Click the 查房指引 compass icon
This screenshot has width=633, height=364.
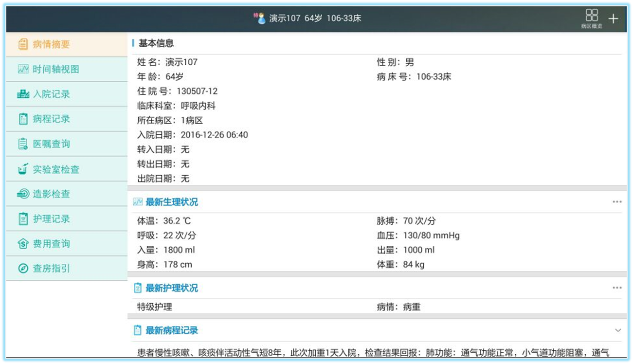pyautogui.click(x=23, y=269)
